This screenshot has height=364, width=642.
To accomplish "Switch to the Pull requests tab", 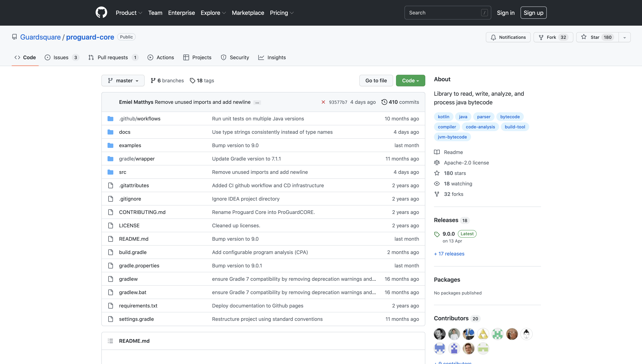I will [113, 57].
